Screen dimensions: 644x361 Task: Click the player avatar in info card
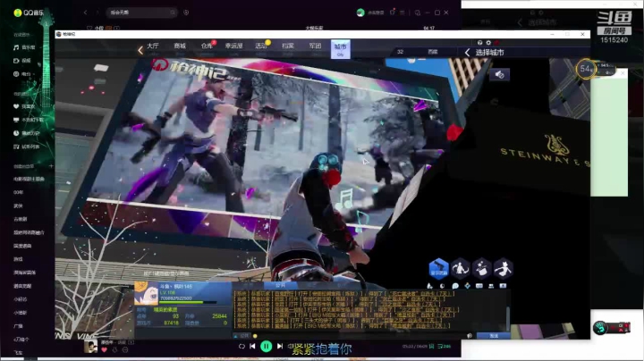point(146,293)
